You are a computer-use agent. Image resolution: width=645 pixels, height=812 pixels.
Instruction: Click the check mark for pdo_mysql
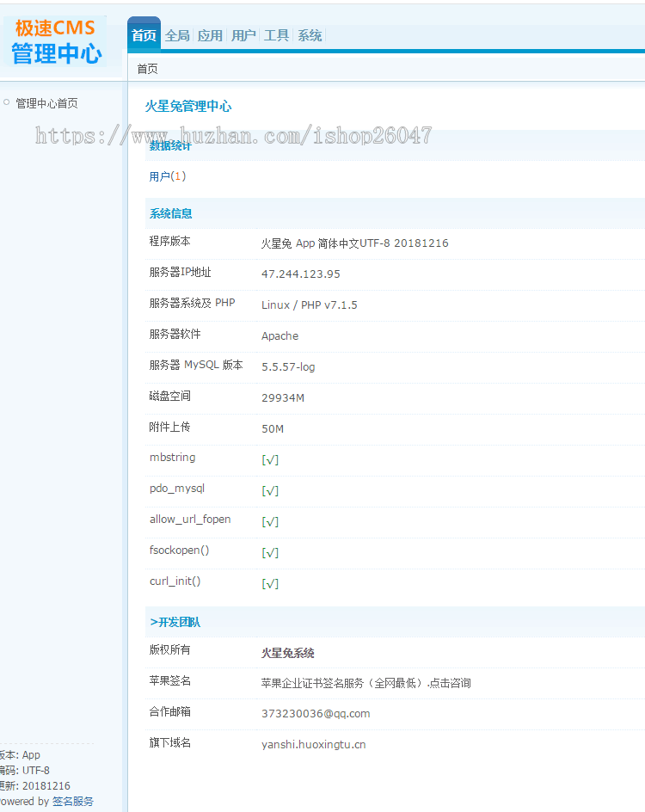pos(270,491)
